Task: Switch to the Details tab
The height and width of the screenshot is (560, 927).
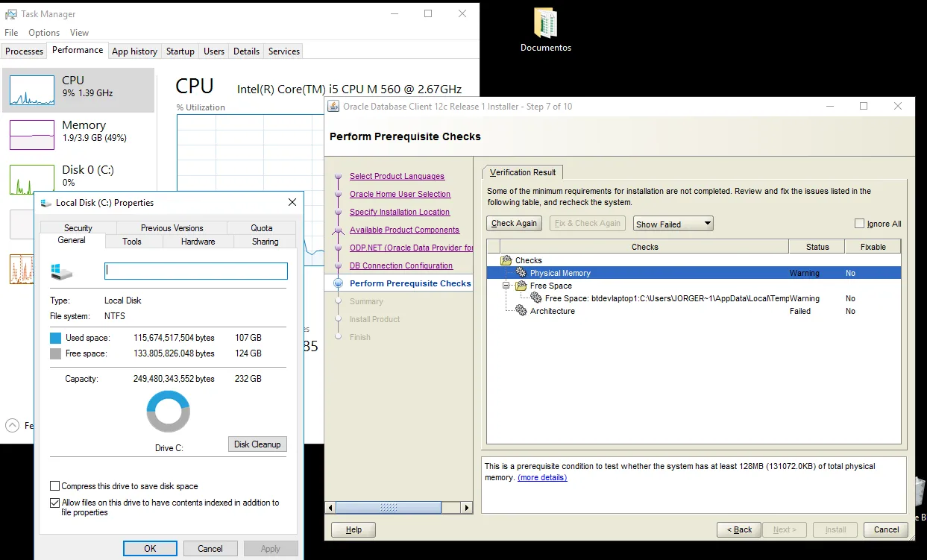Action: (x=246, y=51)
